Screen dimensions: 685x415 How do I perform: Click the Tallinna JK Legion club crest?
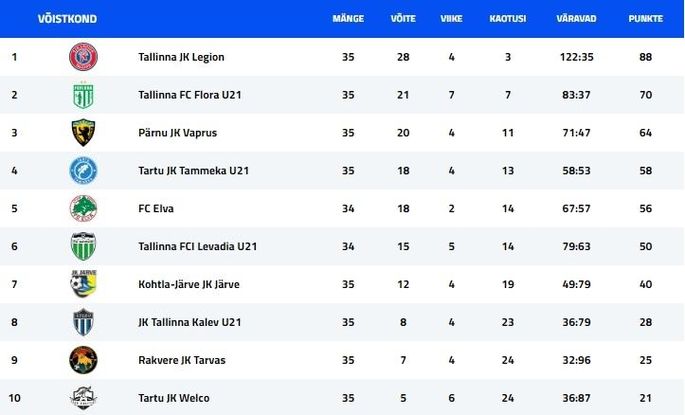point(83,57)
